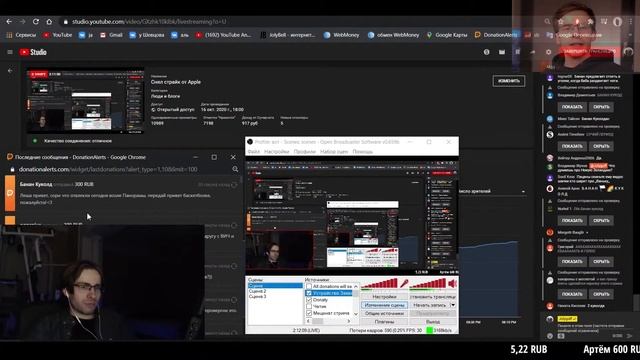The width and height of the screenshot is (640, 360).
Task: Click СКРЫТЬ under Владимир's chat message
Action: pyautogui.click(x=601, y=107)
